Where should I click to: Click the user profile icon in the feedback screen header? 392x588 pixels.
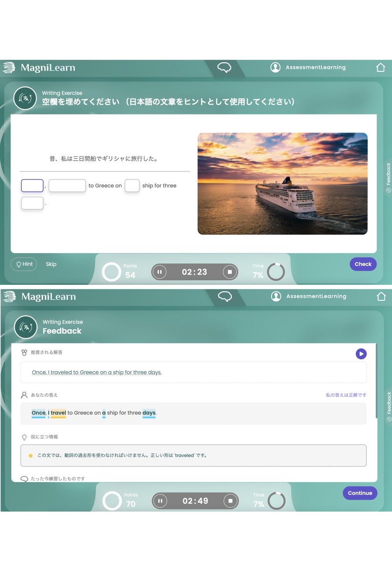pyautogui.click(x=276, y=296)
